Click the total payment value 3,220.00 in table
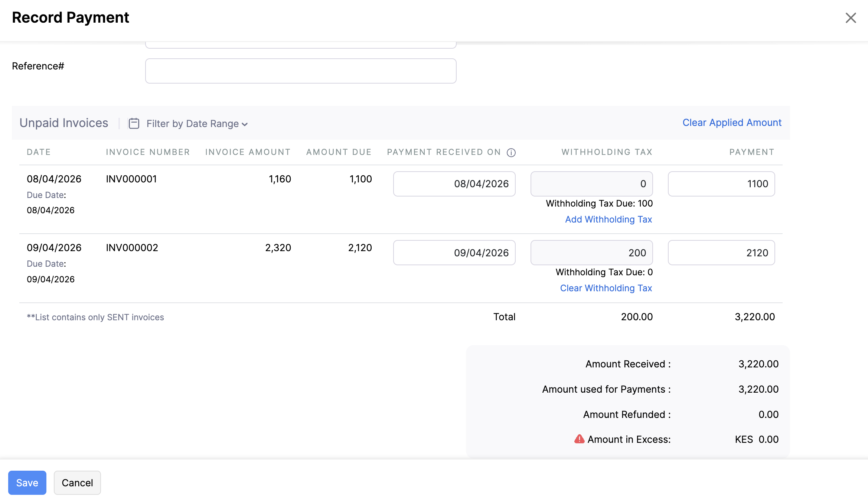Screen dimensions: 868x503 pos(755,317)
